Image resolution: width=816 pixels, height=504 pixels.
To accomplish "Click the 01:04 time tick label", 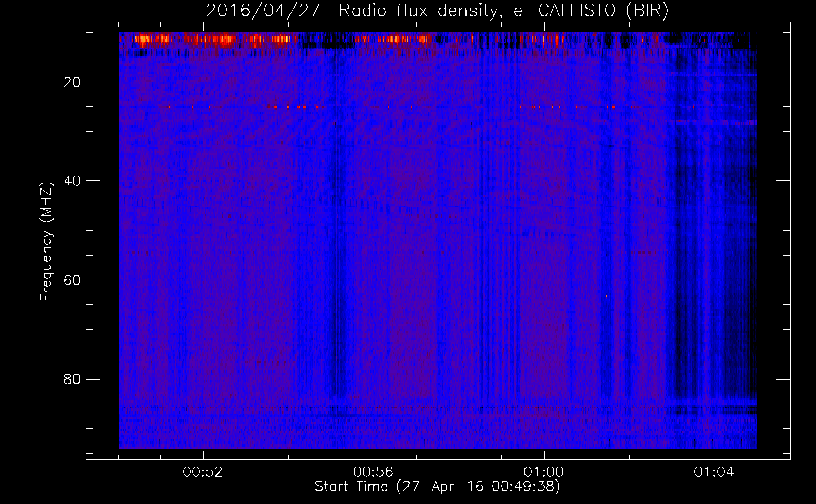I will (714, 472).
